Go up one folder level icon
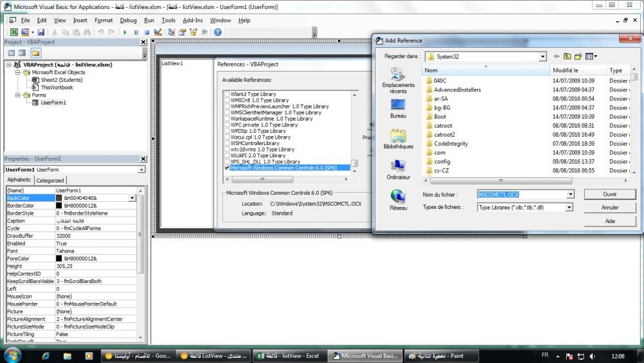 567,56
